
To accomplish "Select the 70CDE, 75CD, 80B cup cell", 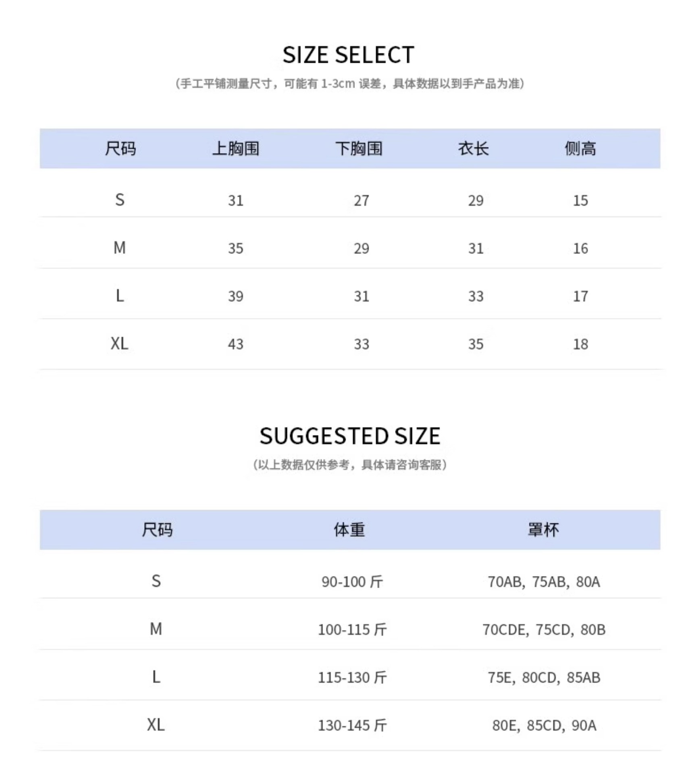I will point(544,629).
